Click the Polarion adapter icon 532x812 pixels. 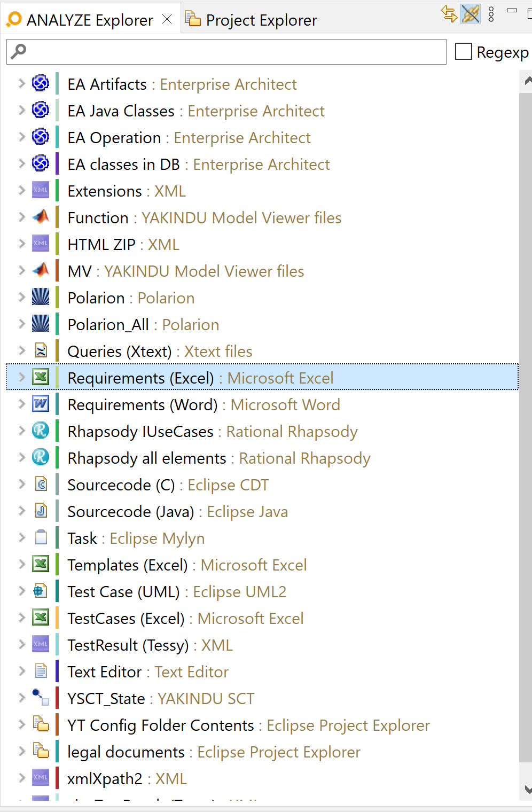click(x=41, y=297)
